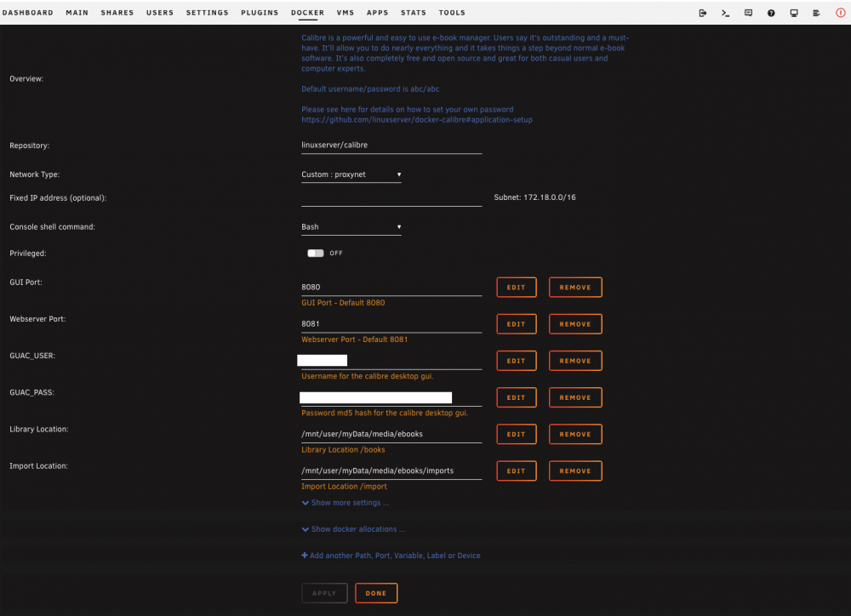Open the Settings menu item

[x=208, y=13]
